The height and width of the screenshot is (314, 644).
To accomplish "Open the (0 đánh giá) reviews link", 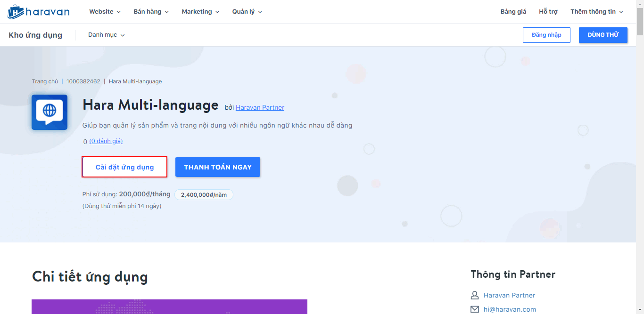I will pyautogui.click(x=106, y=141).
